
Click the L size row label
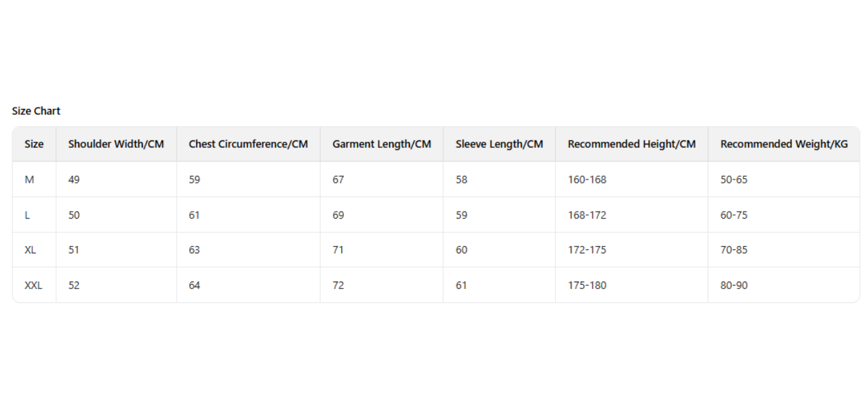[27, 215]
